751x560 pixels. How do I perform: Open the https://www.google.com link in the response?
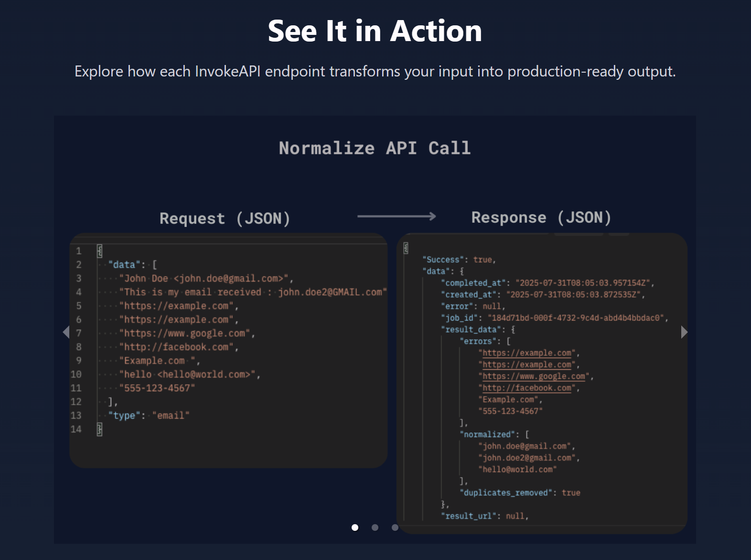point(534,377)
